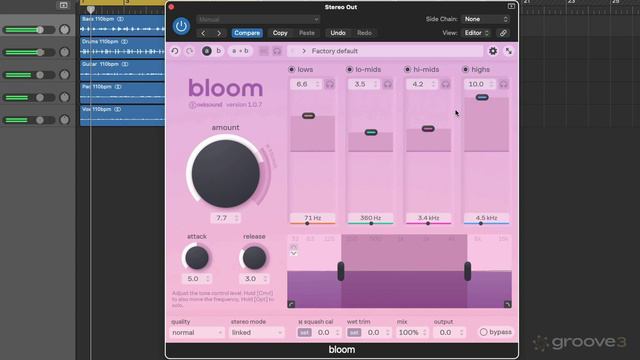
Task: Toggle the hi-mids band radio button
Action: 407,69
